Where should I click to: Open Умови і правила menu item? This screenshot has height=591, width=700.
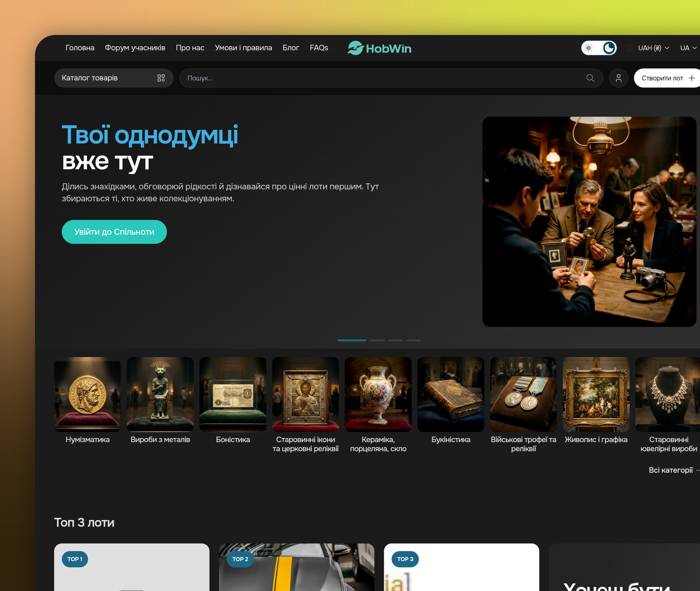click(x=243, y=48)
